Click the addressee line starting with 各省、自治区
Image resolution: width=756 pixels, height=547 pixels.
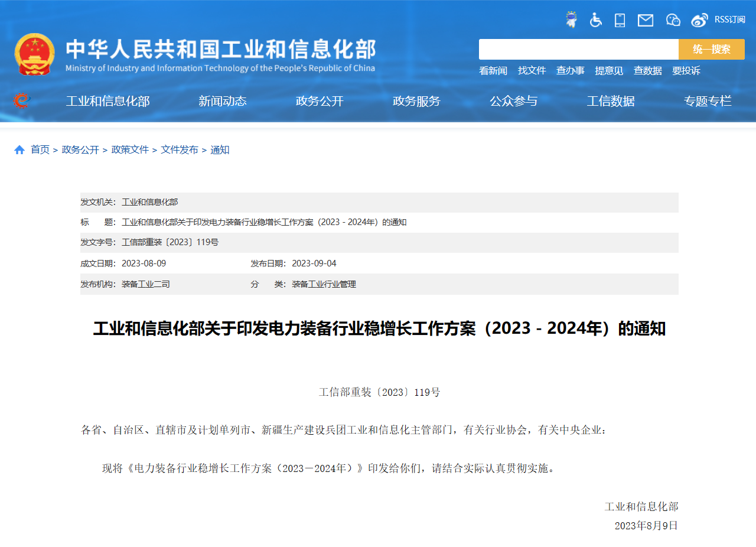pos(344,430)
